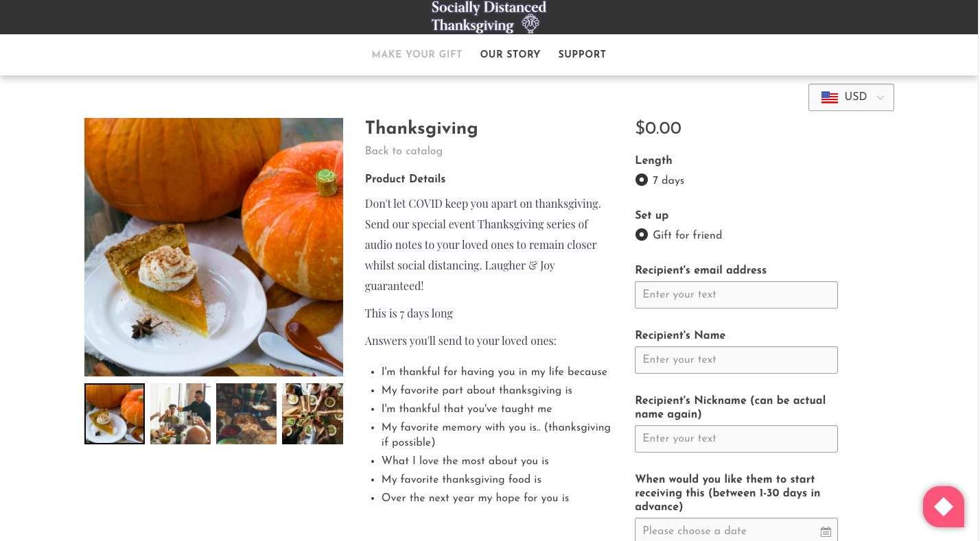Follow the 'Back to catalog' link
This screenshot has height=541, width=980.
click(x=404, y=151)
